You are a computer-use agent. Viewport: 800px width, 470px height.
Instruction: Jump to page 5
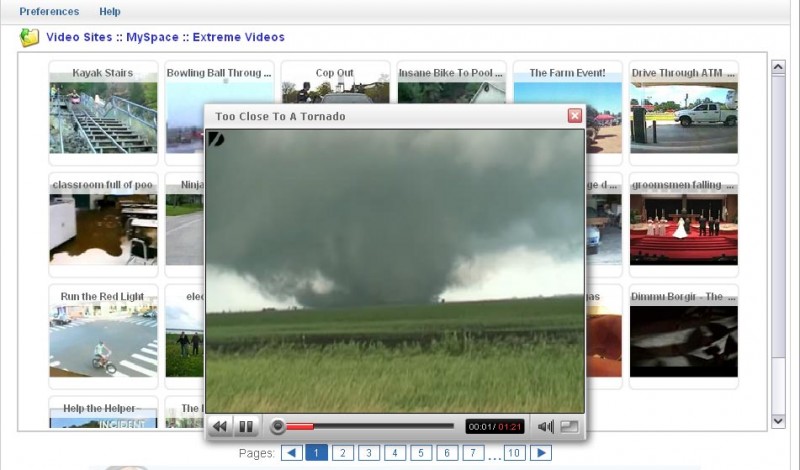point(421,453)
